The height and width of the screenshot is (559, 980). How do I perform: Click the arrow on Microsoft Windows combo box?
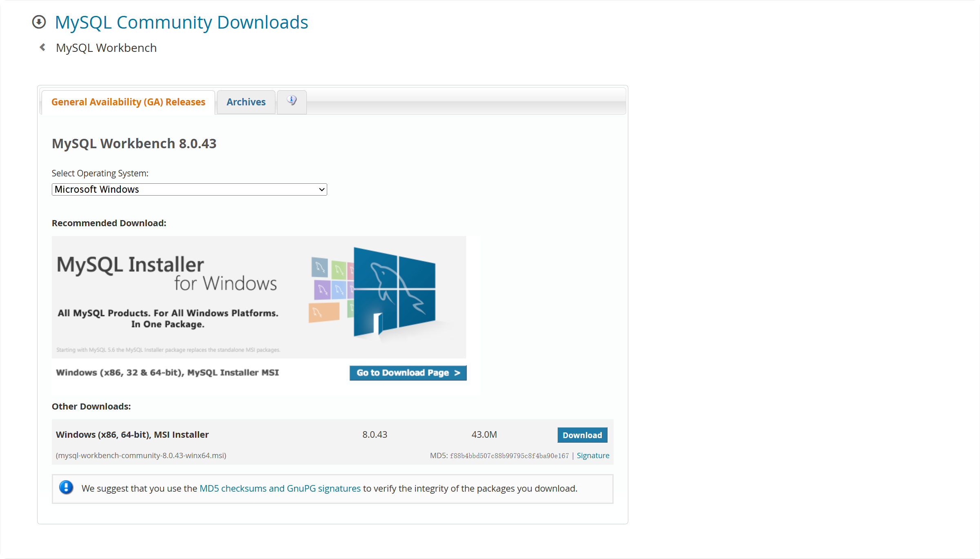tap(321, 189)
